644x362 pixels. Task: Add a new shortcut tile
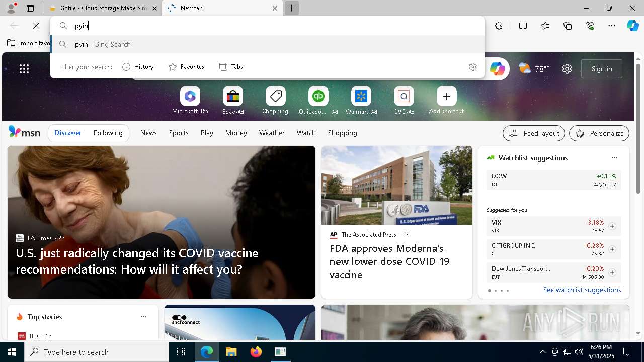click(446, 101)
